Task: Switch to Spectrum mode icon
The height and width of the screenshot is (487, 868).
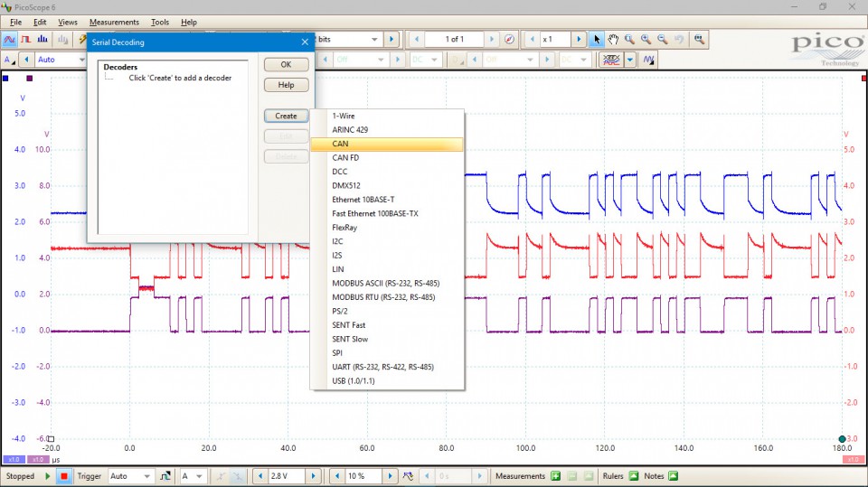Action: pyautogui.click(x=42, y=40)
